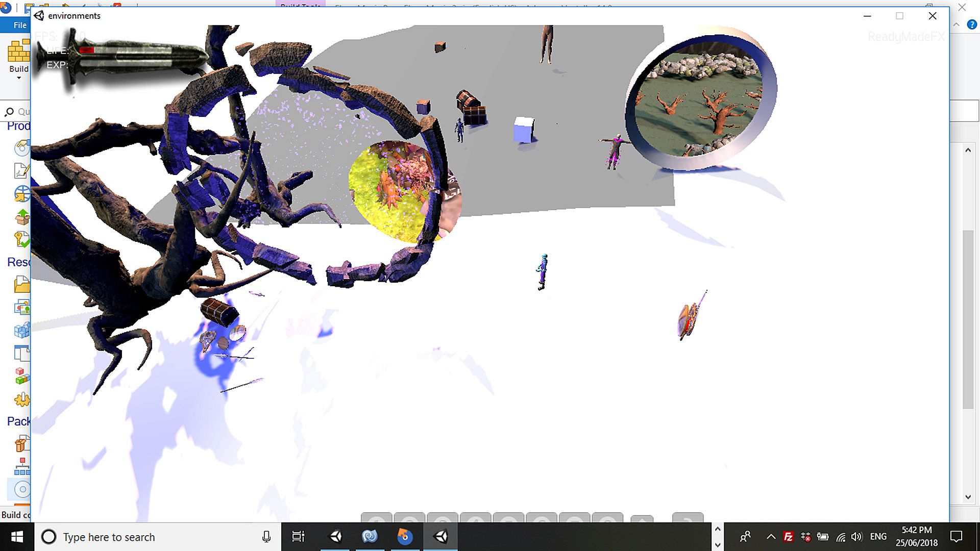Click the ENG language indicator
This screenshot has width=980, height=551.
(x=878, y=537)
